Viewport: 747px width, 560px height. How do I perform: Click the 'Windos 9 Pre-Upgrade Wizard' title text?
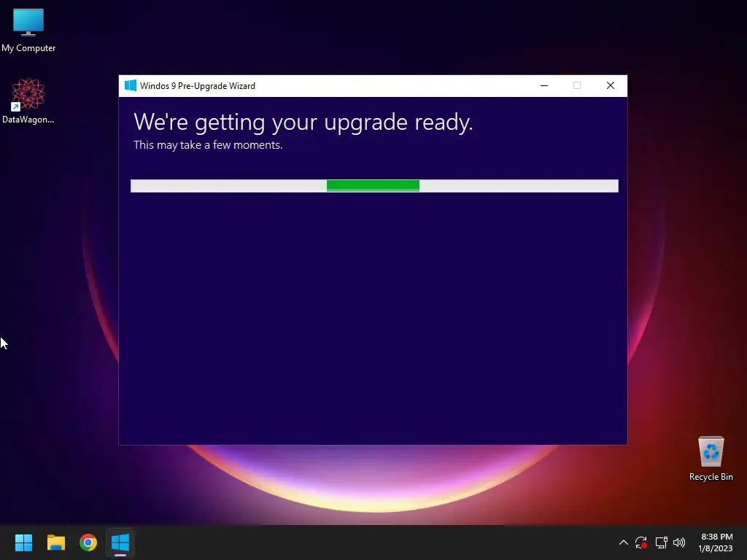198,86
